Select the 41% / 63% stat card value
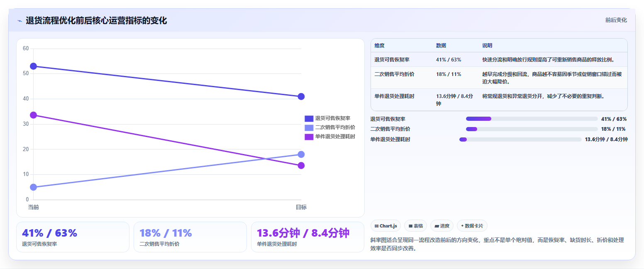The width and height of the screenshot is (644, 269). (x=50, y=233)
